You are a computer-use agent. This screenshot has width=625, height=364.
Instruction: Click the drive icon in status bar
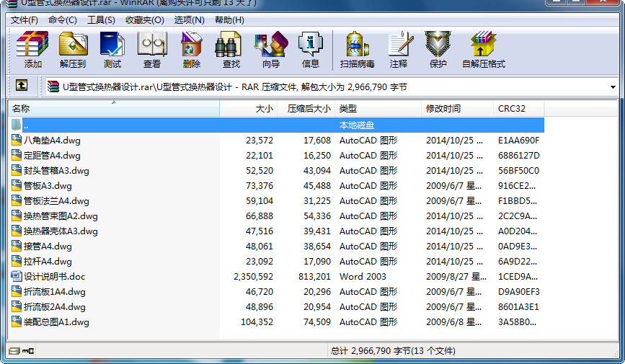tap(14, 351)
